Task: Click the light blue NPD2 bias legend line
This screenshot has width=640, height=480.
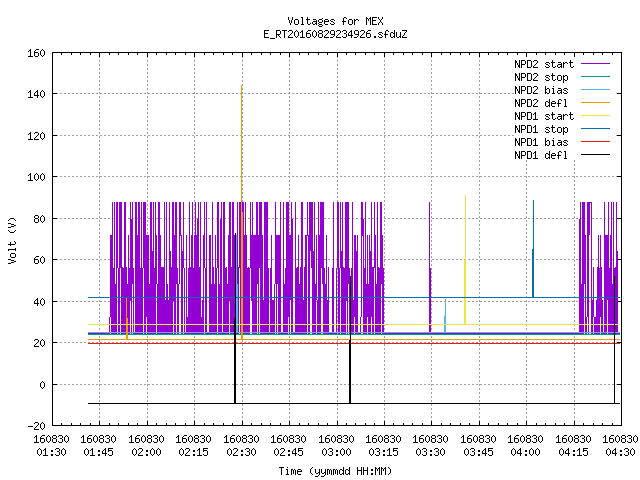Action: [x=595, y=90]
